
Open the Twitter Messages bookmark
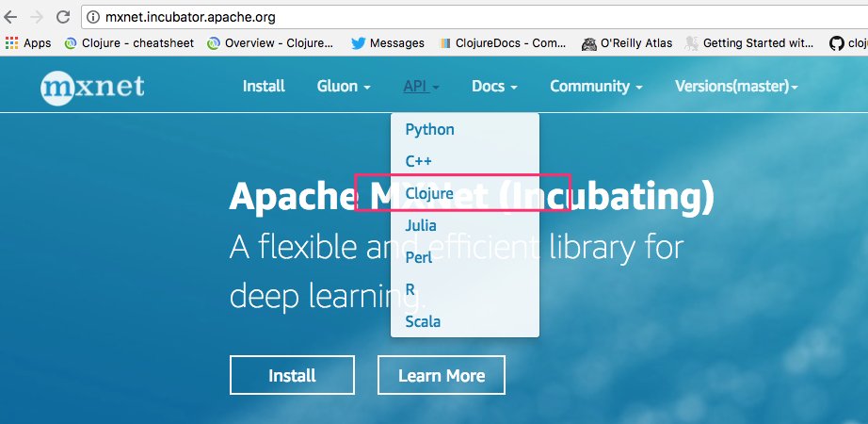(388, 43)
